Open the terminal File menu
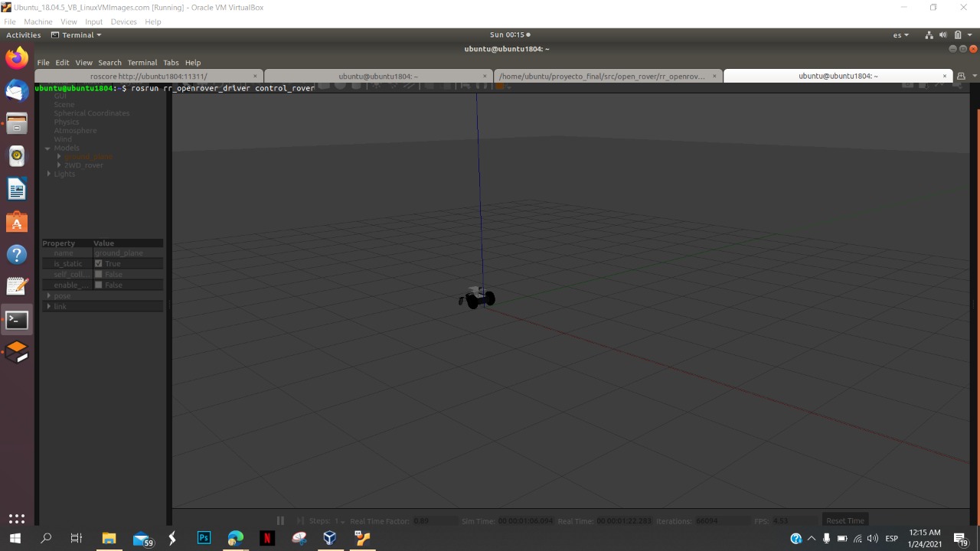Image resolution: width=980 pixels, height=551 pixels. 43,62
